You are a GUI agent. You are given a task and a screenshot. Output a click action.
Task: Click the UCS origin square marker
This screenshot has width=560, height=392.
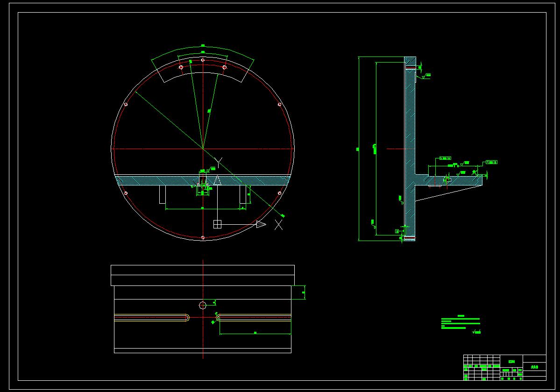coord(217,224)
